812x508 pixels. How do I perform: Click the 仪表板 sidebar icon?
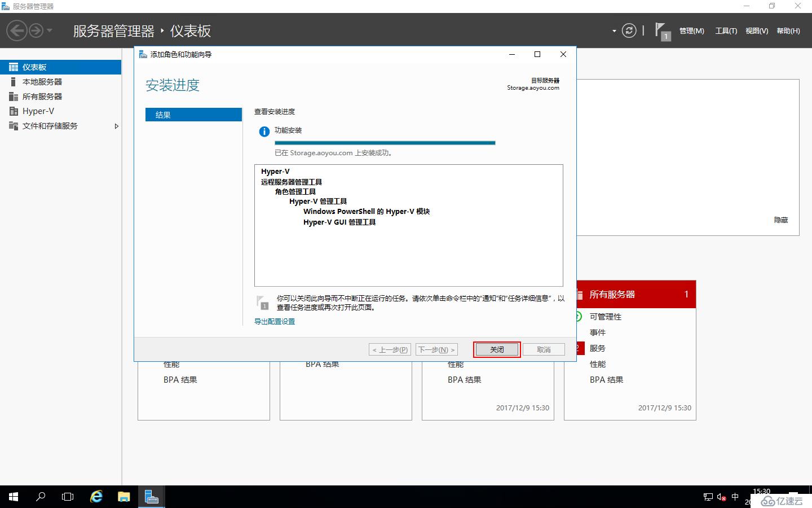click(x=14, y=67)
